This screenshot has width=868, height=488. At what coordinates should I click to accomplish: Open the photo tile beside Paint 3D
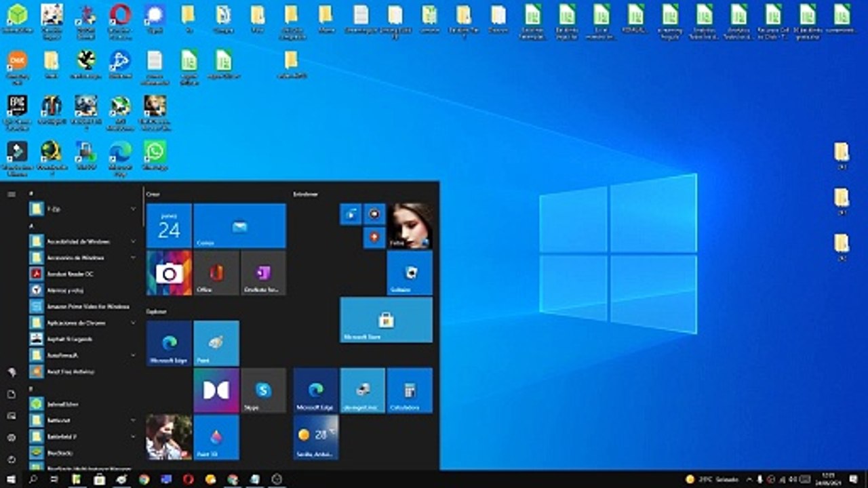[x=169, y=437]
